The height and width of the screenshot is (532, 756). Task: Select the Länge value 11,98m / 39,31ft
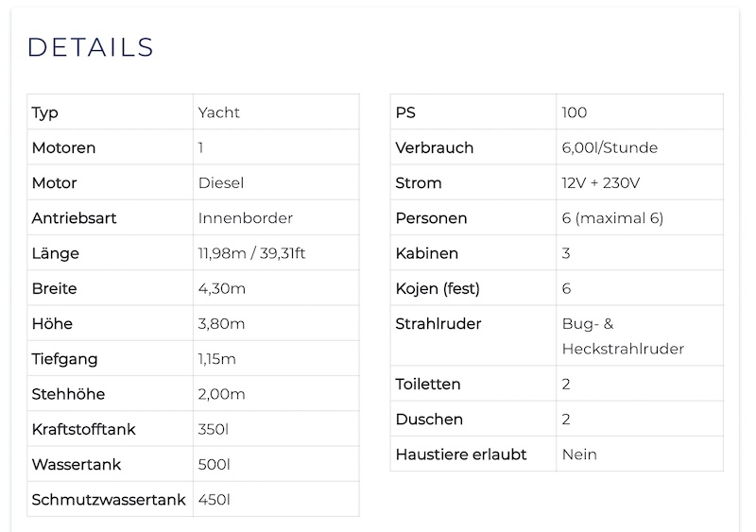[x=251, y=253]
